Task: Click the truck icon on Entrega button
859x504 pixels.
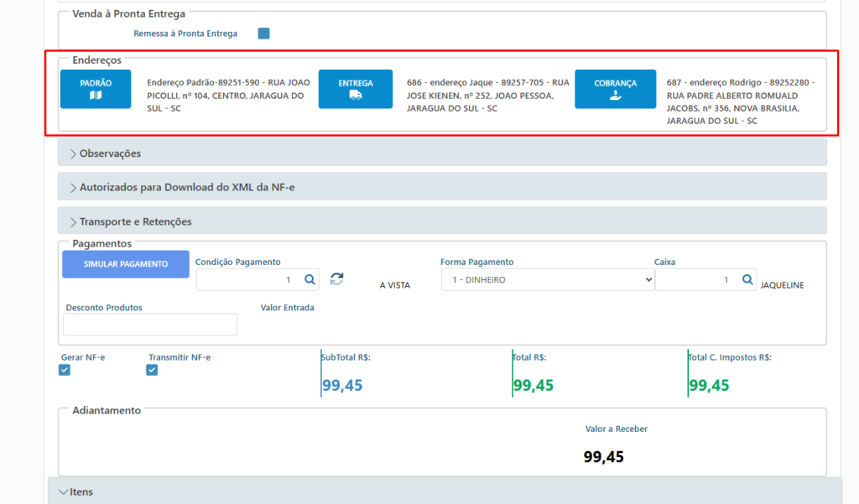Action: [355, 96]
